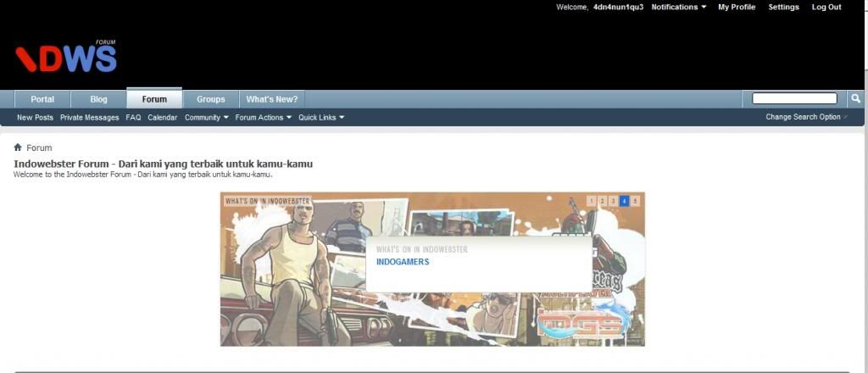Go to banner slide 2
The width and height of the screenshot is (868, 373).
[x=603, y=201]
